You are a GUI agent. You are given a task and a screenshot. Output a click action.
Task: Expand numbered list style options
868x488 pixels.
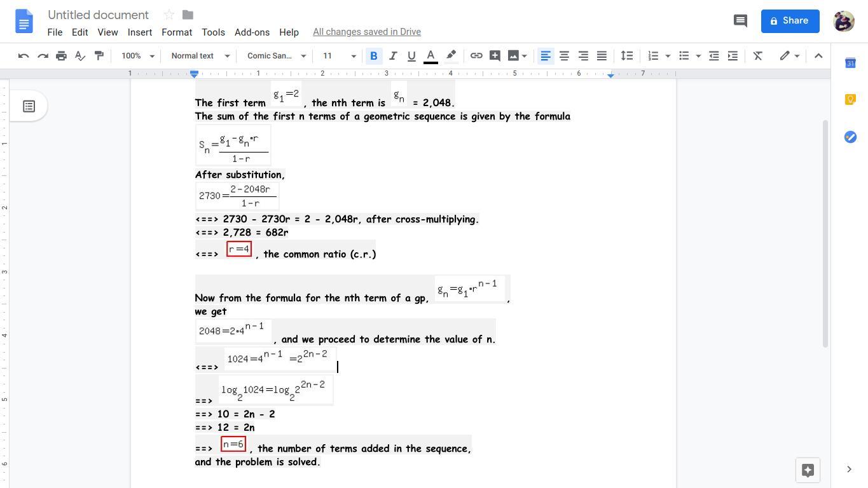coord(668,56)
